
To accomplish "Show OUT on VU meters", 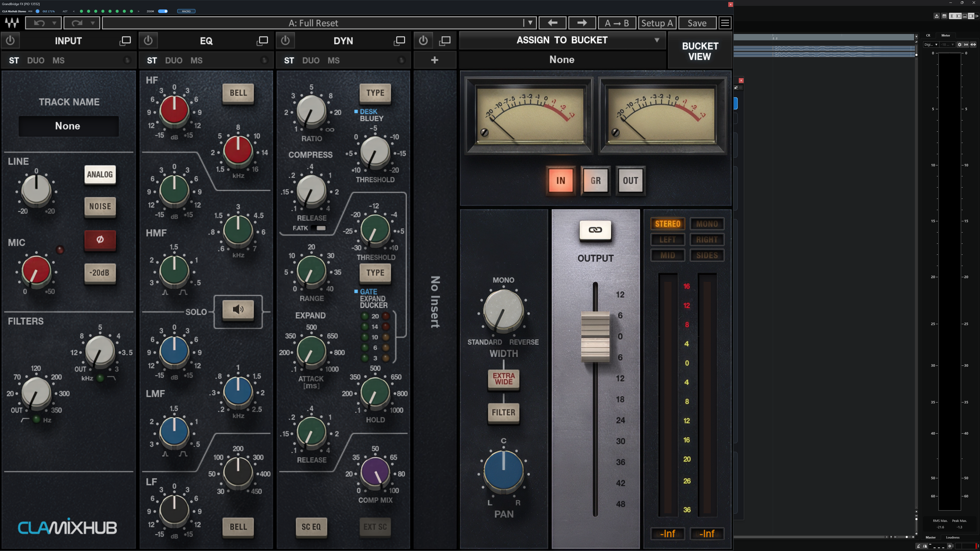I will 630,181.
